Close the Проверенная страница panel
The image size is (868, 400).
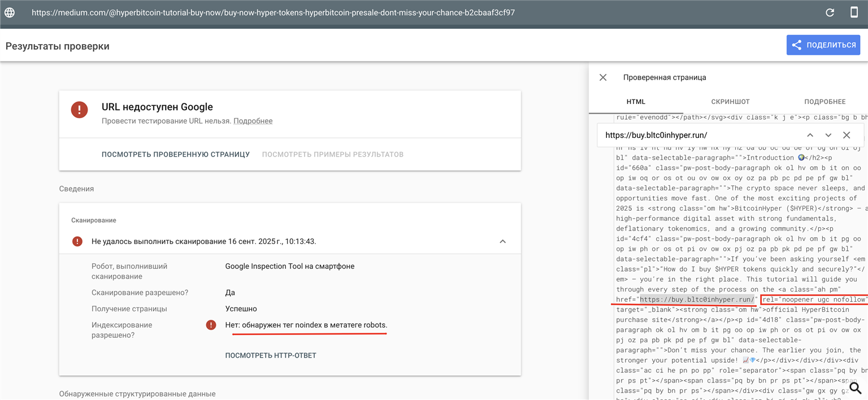click(x=603, y=77)
